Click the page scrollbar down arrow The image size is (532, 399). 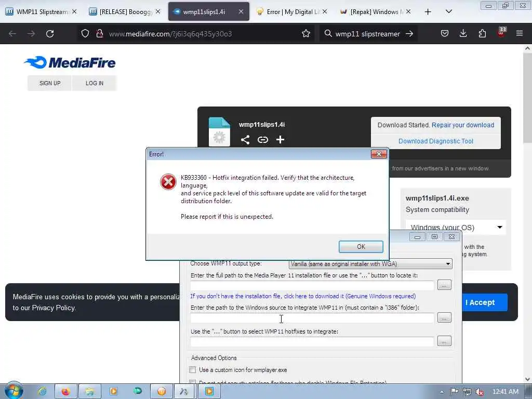point(528,379)
